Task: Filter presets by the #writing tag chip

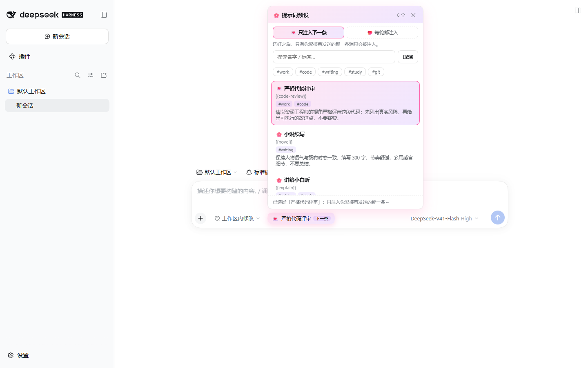Action: [330, 72]
